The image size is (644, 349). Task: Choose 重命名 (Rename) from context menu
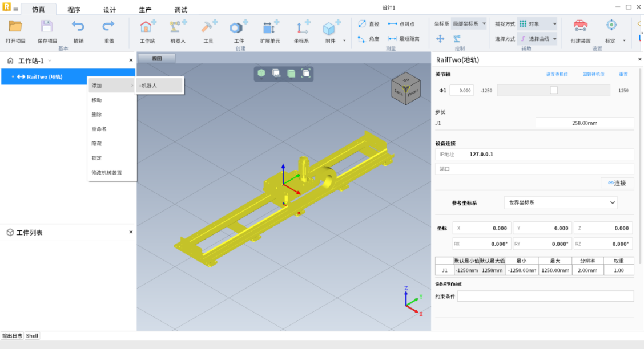[99, 129]
